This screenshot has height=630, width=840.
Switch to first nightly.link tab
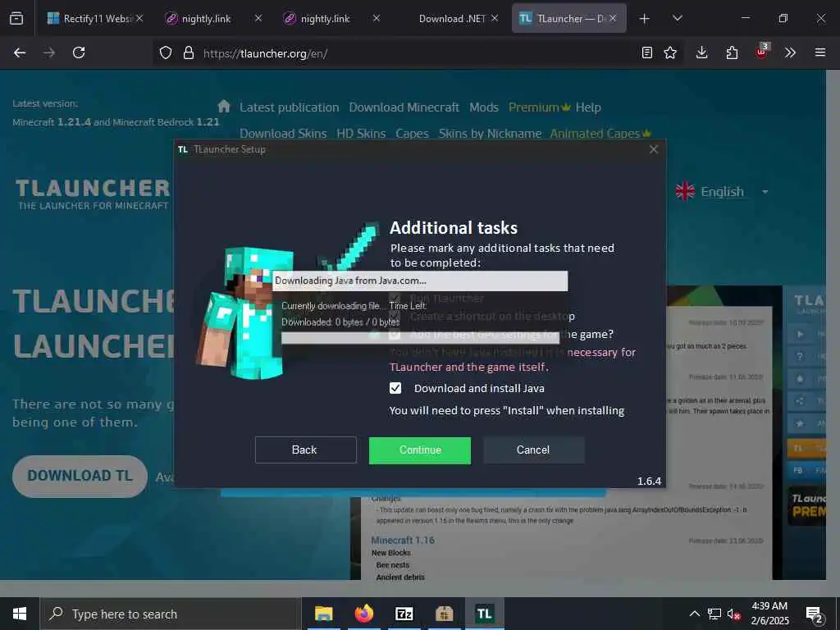click(x=207, y=18)
